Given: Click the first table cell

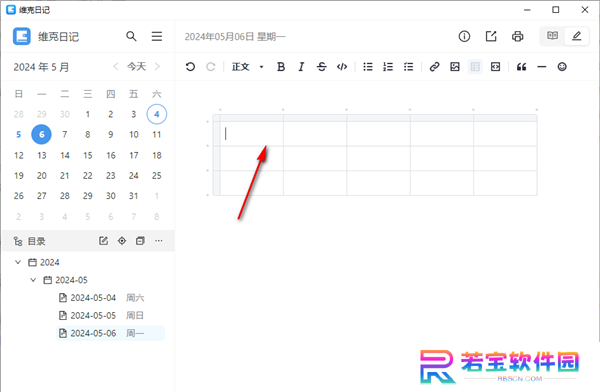Looking at the screenshot, I should (251, 134).
